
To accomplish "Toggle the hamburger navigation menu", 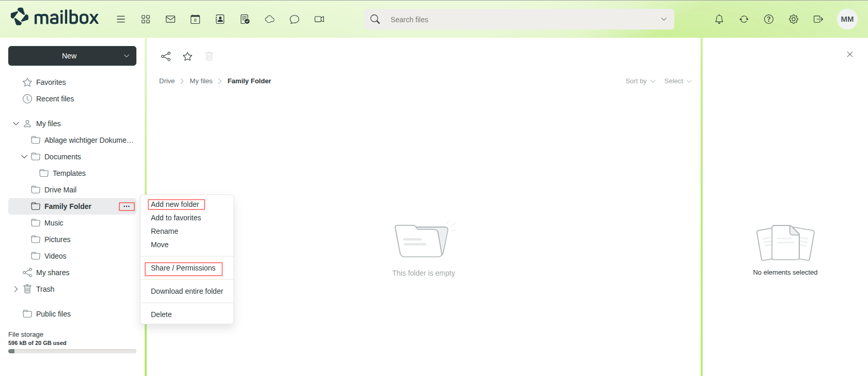I will click(121, 19).
